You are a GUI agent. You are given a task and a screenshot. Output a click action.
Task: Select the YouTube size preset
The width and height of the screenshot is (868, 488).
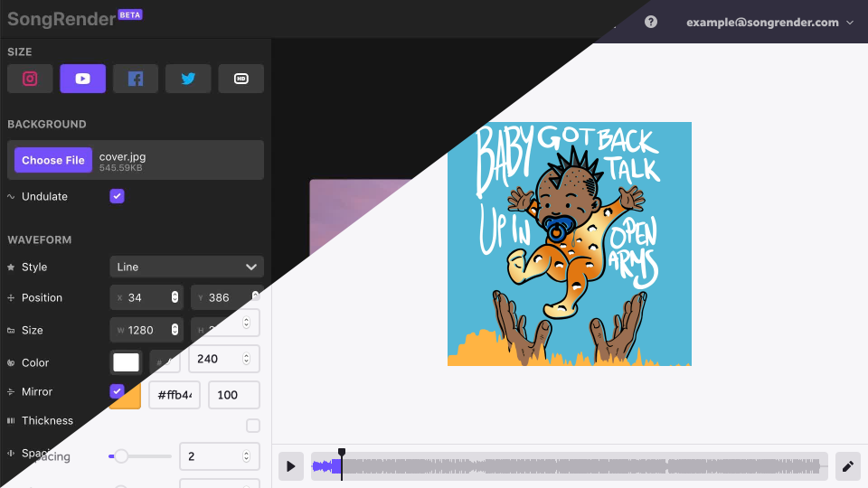coord(82,79)
